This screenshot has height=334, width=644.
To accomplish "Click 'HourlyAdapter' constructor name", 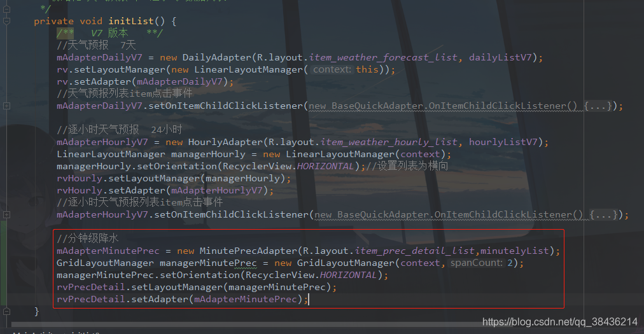I will (x=225, y=142).
